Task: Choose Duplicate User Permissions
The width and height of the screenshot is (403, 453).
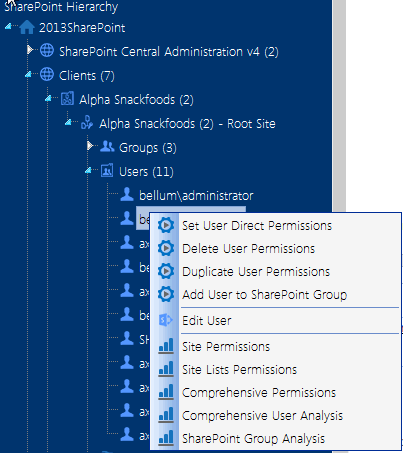Action: tap(276, 271)
